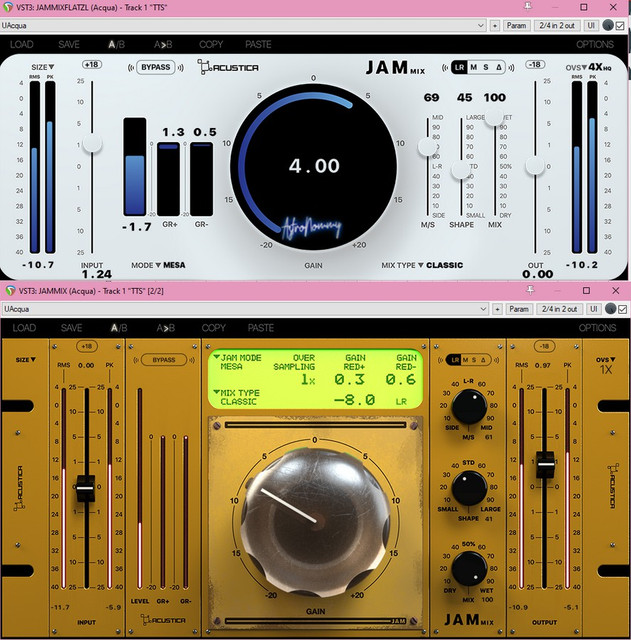Click 2/4 in 2 out, top window
Image resolution: width=631 pixels, height=640 pixels.
(x=557, y=25)
